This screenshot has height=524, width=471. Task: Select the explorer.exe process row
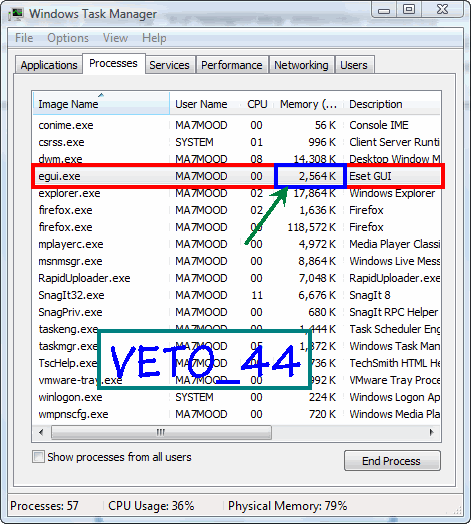tap(237, 193)
